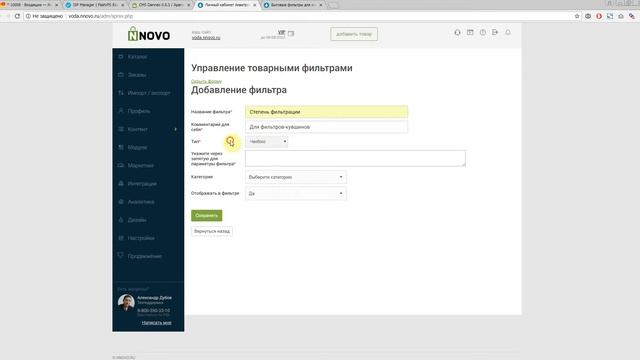Screen dimensions: 640x360
Task: Click the support manager avatar photo
Action: pos(126,303)
